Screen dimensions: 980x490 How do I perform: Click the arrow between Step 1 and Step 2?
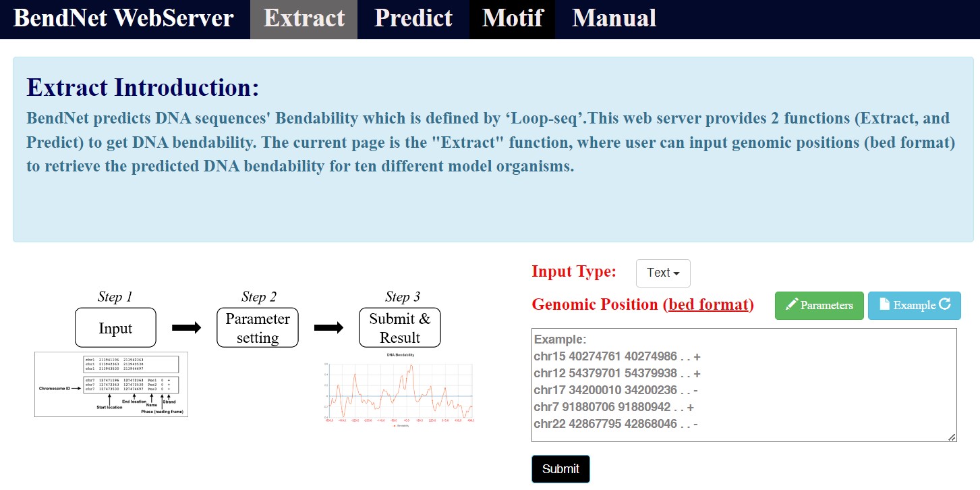[186, 328]
